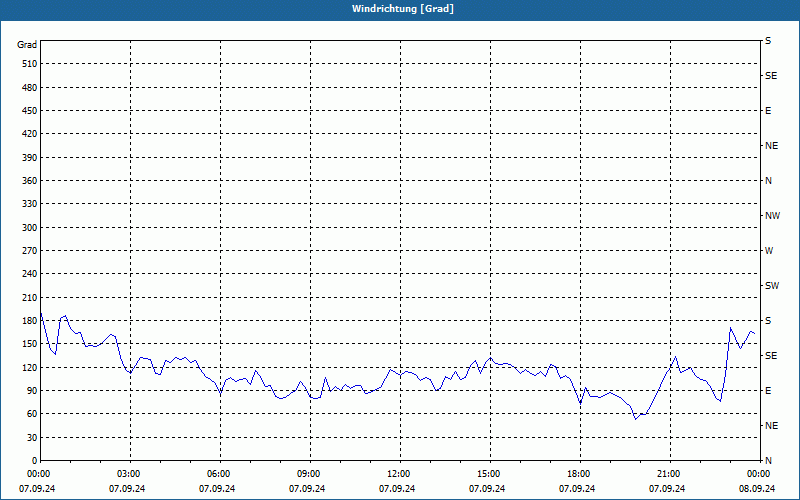800x500 pixels.
Task: Click the 360 value on the left axis
Action: (x=30, y=181)
